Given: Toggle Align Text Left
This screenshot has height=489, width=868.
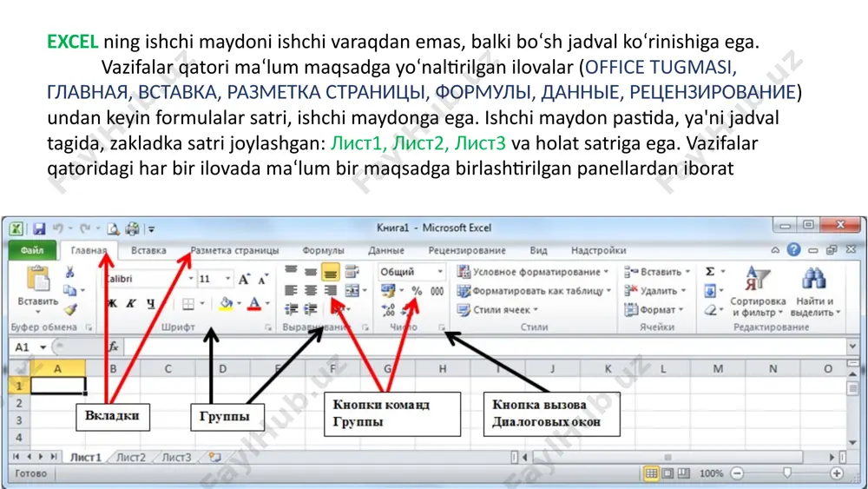Looking at the screenshot, I should pyautogui.click(x=291, y=290).
